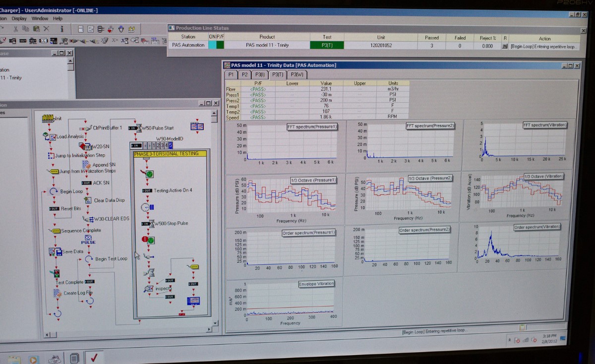Select the PULSE step icon

88,240
